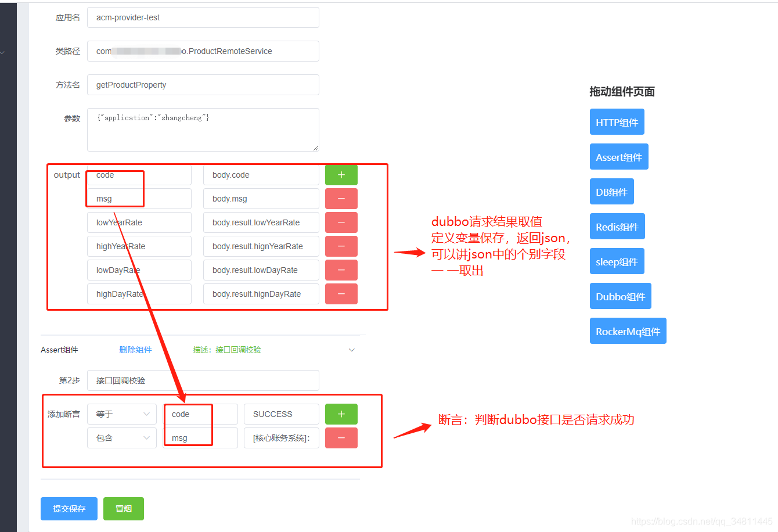
Task: Click the green plus button in output row code
Action: click(341, 175)
